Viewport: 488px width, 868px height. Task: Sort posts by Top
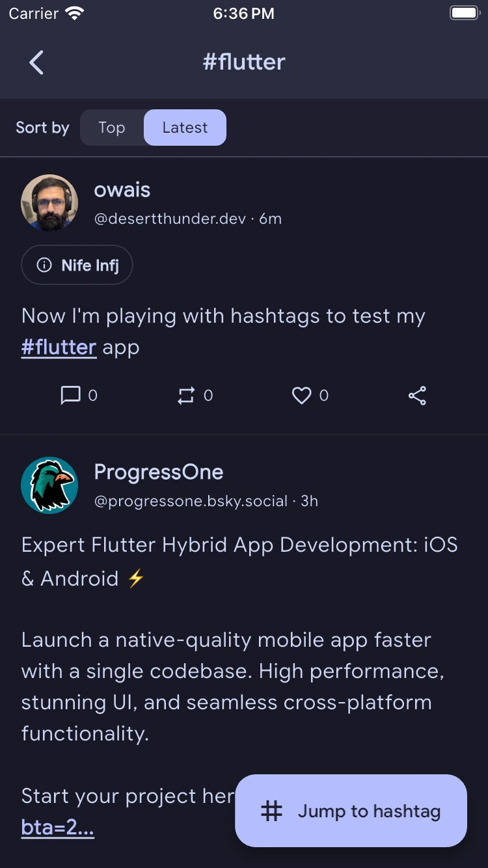click(x=112, y=128)
